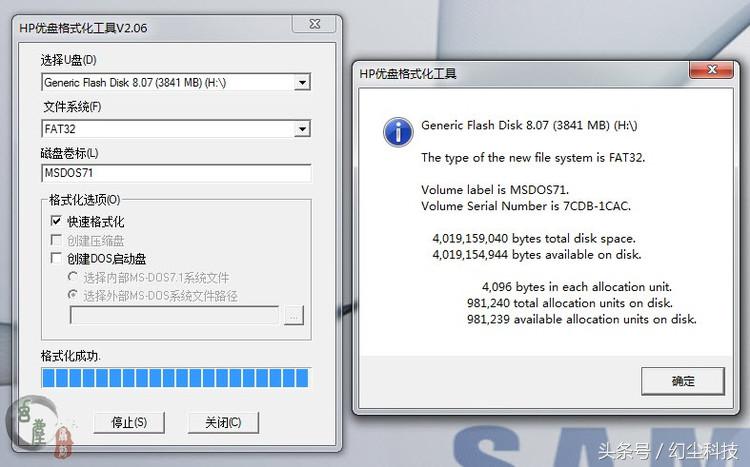
Task: Click the 格式化成功 status text
Action: tap(70, 356)
